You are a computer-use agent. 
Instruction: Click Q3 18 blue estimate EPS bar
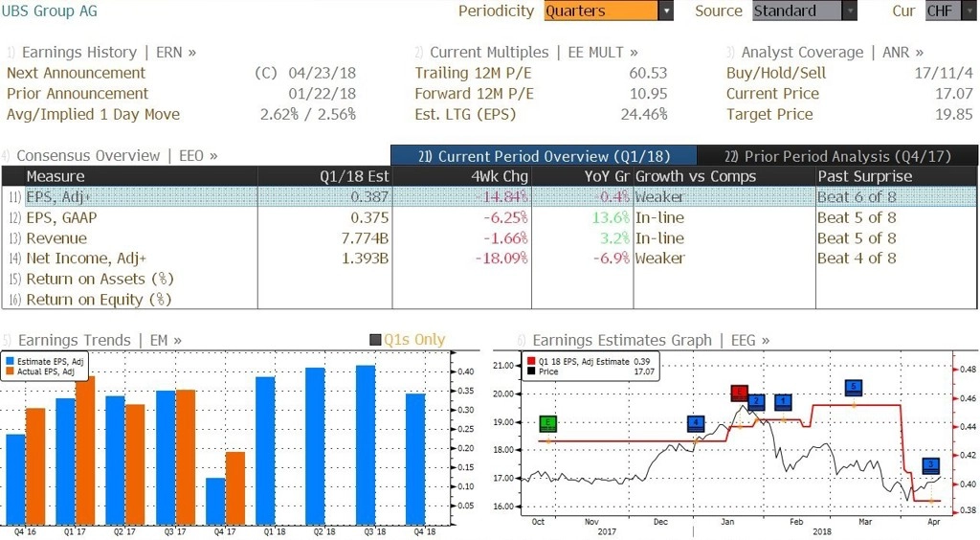point(366,445)
